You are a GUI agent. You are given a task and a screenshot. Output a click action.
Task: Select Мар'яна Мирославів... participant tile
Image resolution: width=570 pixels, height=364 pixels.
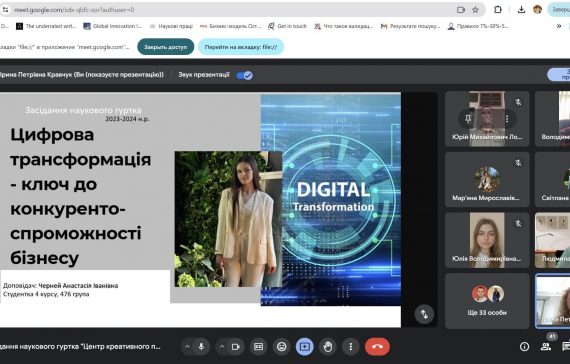[x=487, y=180]
